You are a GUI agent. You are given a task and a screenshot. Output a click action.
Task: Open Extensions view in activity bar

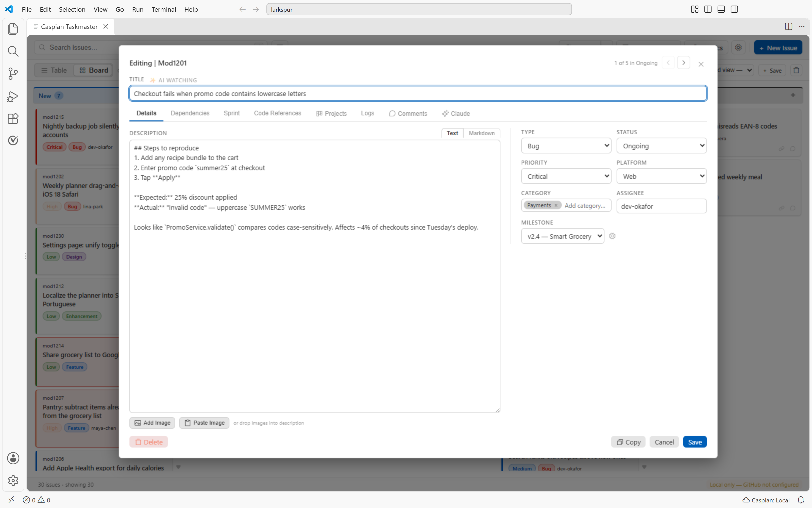click(x=13, y=119)
